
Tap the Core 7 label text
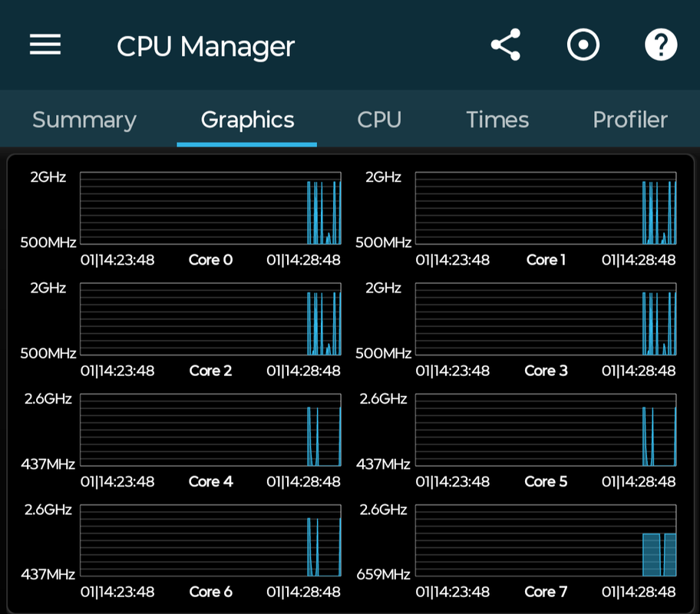546,592
